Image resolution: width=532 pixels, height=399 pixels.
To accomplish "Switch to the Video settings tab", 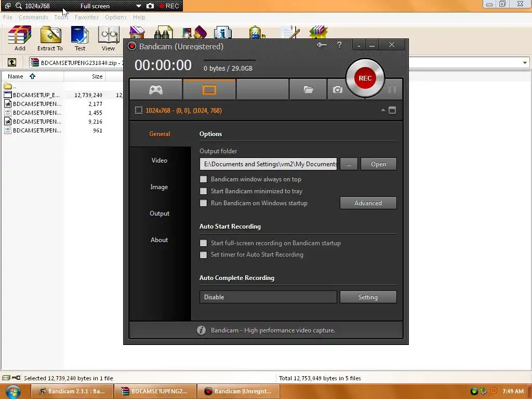I will coord(159,160).
